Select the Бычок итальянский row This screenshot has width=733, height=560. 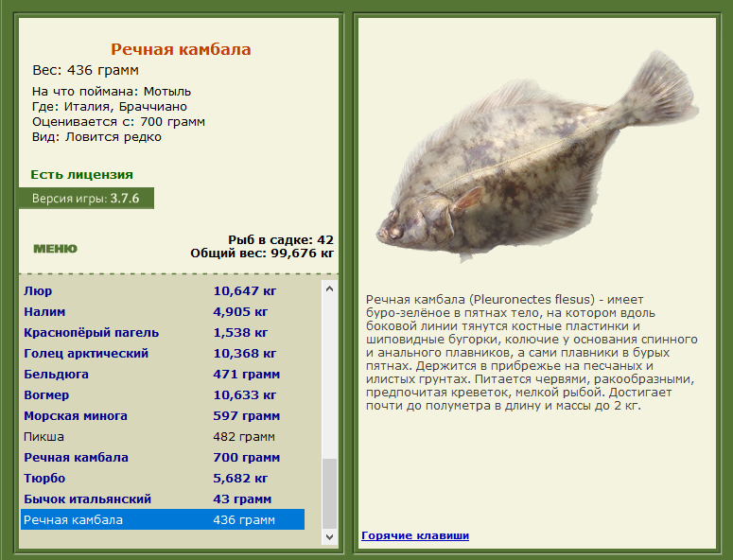coord(163,499)
